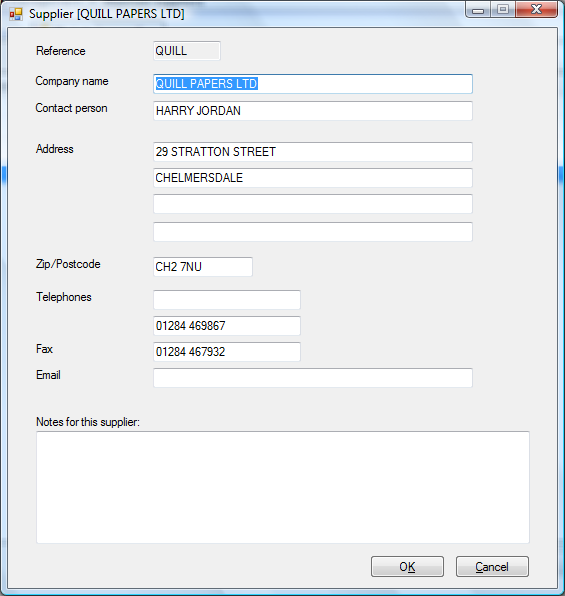
Task: Focus the empty fourth address line
Action: 313,232
